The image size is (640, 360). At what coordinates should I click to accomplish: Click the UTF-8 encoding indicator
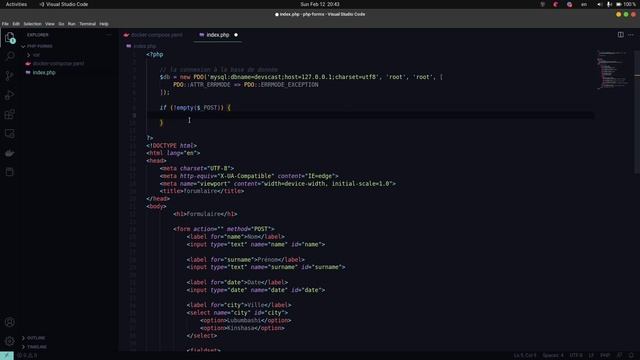[x=576, y=356]
